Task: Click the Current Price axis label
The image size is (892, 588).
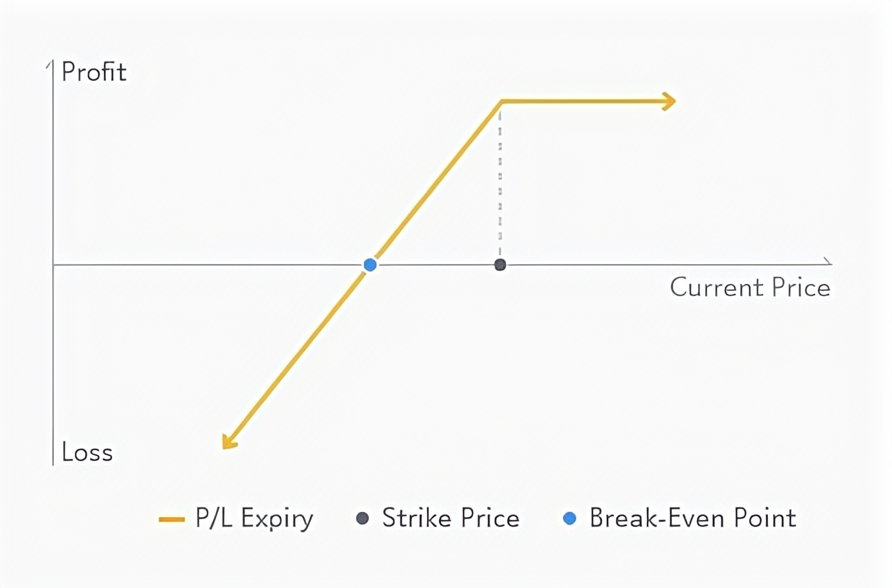Action: click(750, 288)
